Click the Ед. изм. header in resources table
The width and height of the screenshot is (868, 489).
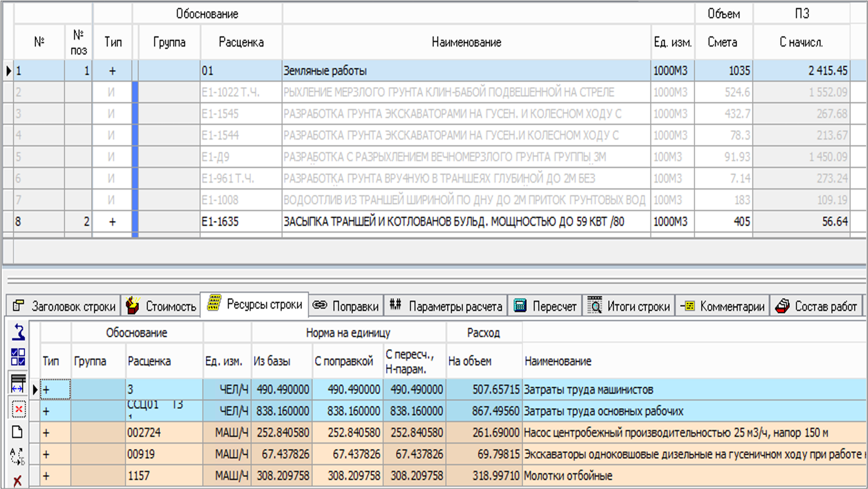point(227,361)
